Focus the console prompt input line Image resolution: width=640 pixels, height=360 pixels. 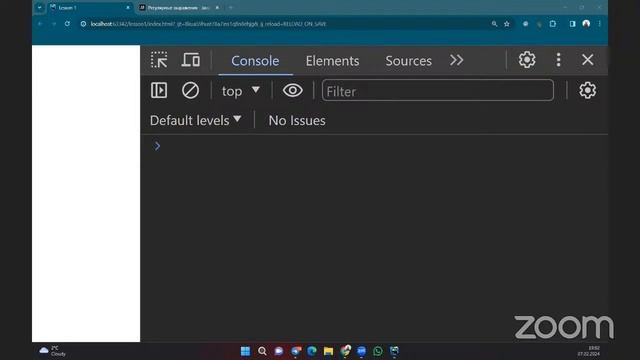tap(380, 146)
